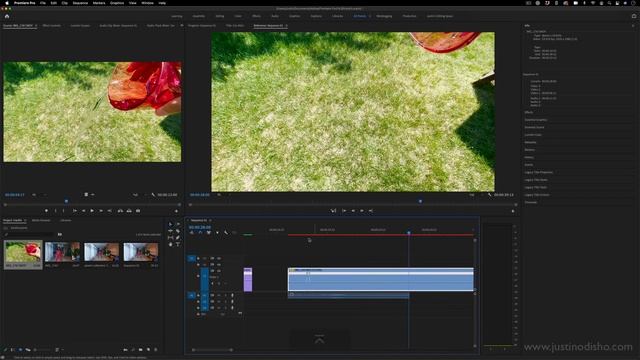Click the timeline horizontal zoom scrollbar
Screen dimensions: 640x360
[212, 350]
